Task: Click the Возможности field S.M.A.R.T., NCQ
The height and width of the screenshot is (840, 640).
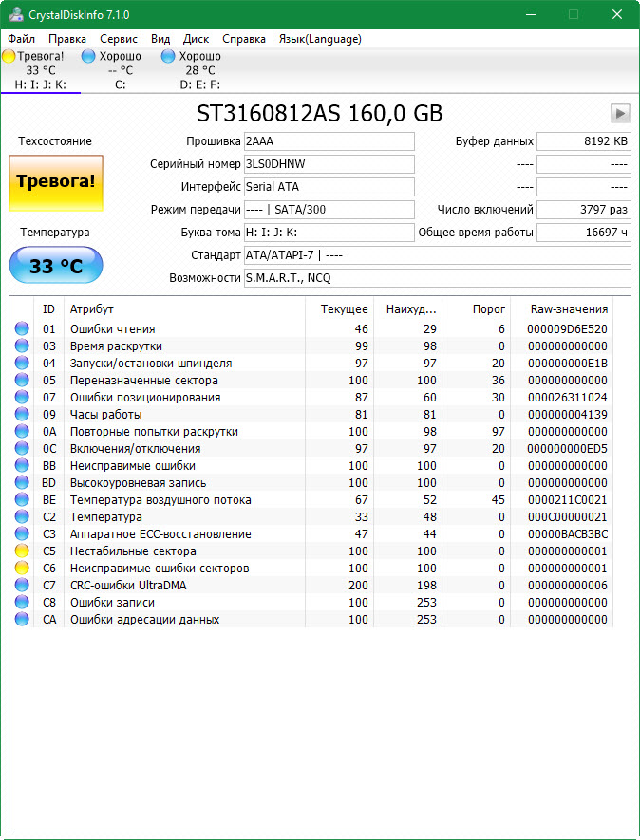Action: pyautogui.click(x=438, y=278)
